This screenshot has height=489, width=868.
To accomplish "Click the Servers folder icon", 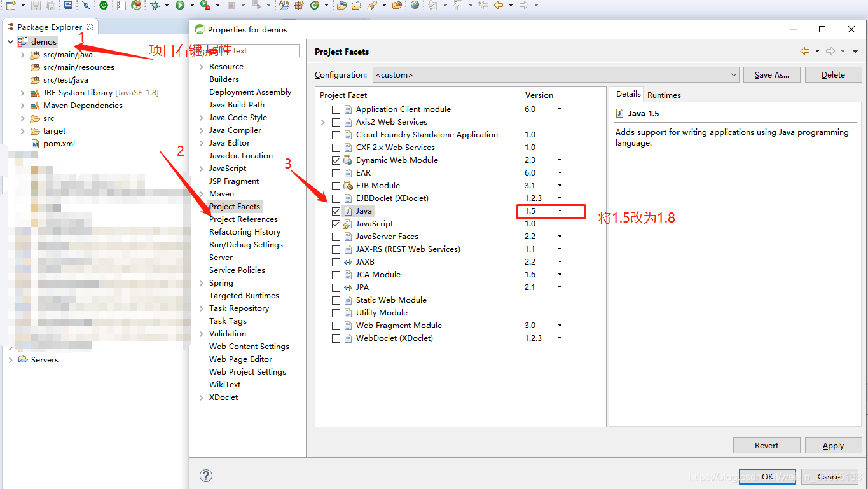I will point(23,359).
